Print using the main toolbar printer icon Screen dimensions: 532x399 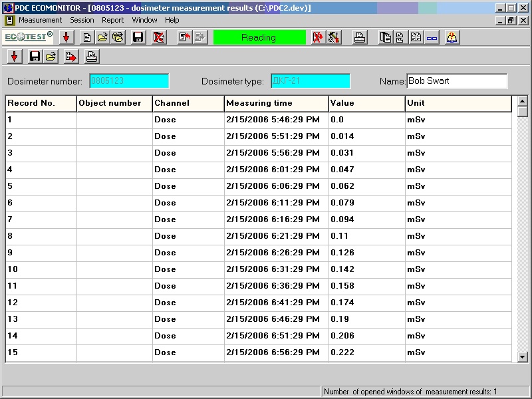click(359, 37)
